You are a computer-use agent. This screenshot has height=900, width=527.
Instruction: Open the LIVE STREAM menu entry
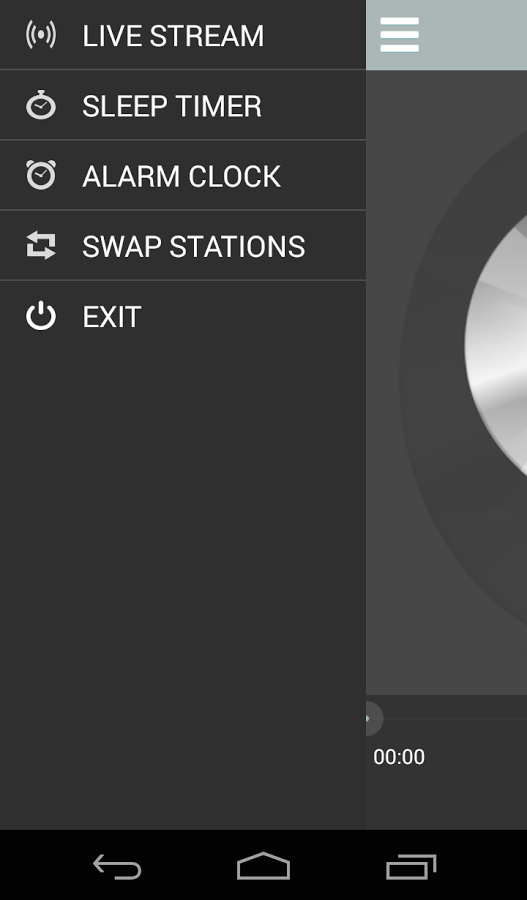(183, 35)
